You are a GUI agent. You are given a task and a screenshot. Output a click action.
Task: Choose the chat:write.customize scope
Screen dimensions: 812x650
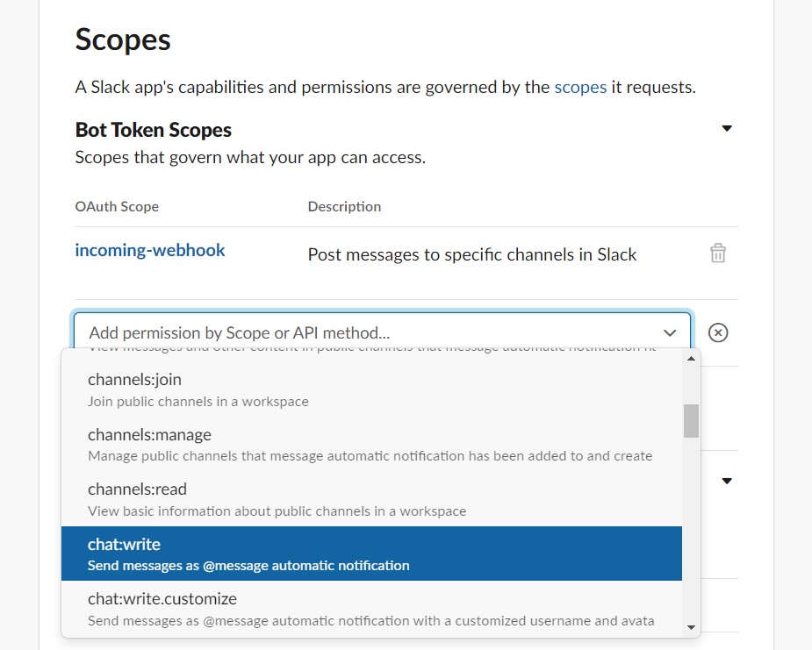click(371, 609)
